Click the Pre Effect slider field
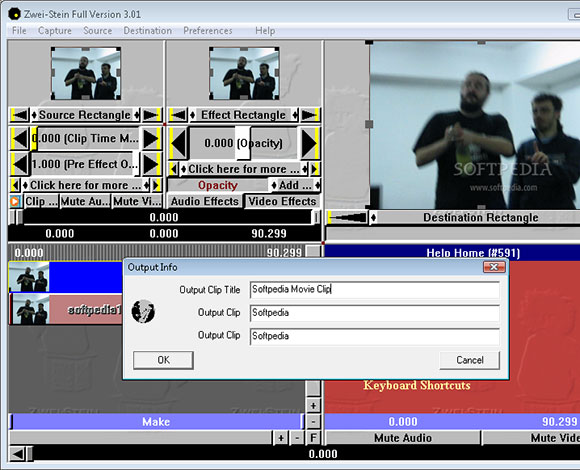This screenshot has width=580, height=470. (85, 164)
